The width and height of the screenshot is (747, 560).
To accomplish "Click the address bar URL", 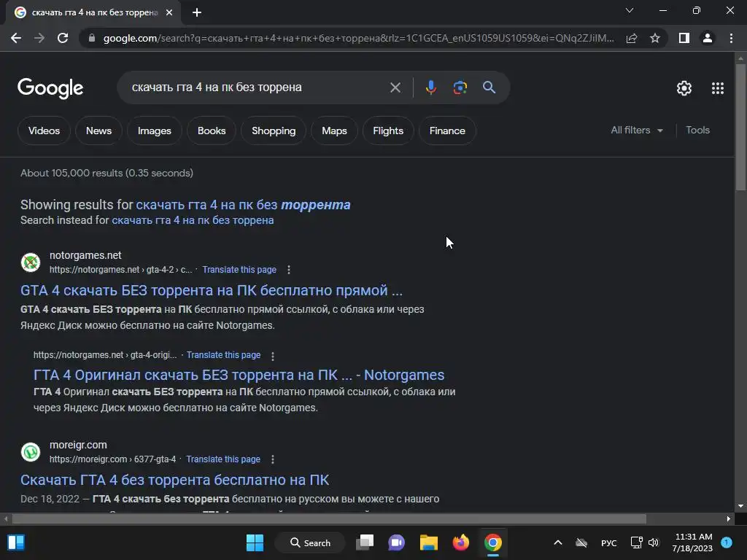I will [x=358, y=38].
